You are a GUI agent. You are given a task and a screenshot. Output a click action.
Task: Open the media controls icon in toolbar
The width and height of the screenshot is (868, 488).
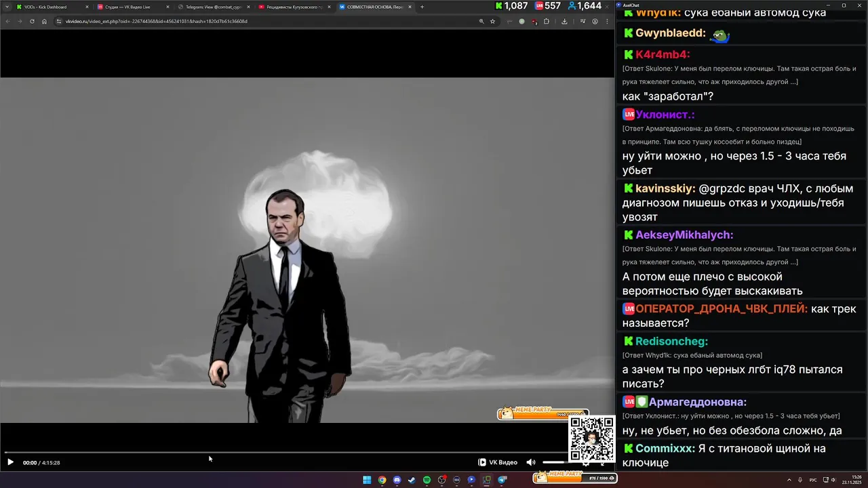(583, 21)
